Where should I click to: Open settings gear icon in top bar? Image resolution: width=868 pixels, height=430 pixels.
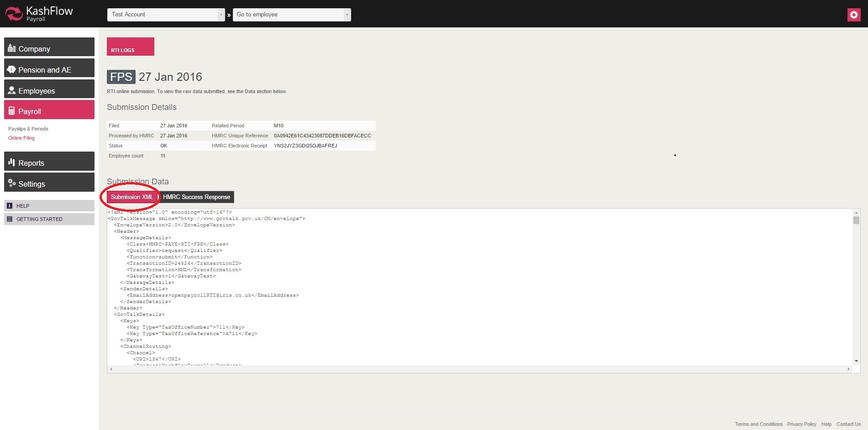[853, 15]
